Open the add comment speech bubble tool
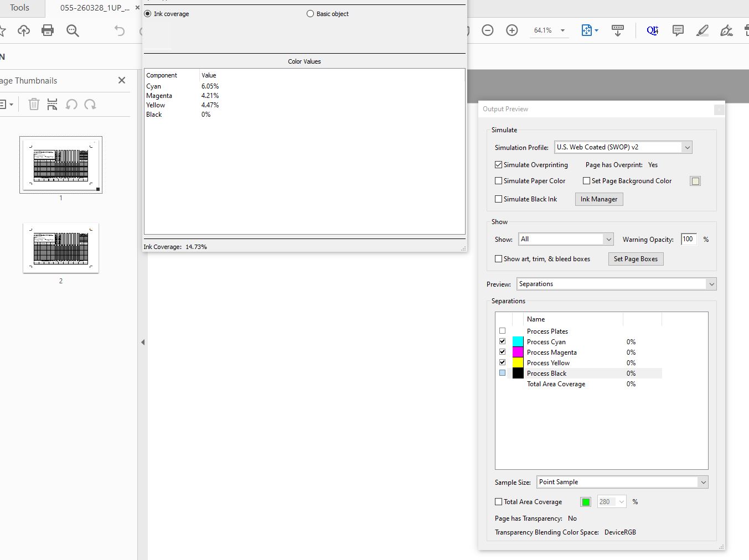This screenshot has height=560, width=749. (678, 30)
